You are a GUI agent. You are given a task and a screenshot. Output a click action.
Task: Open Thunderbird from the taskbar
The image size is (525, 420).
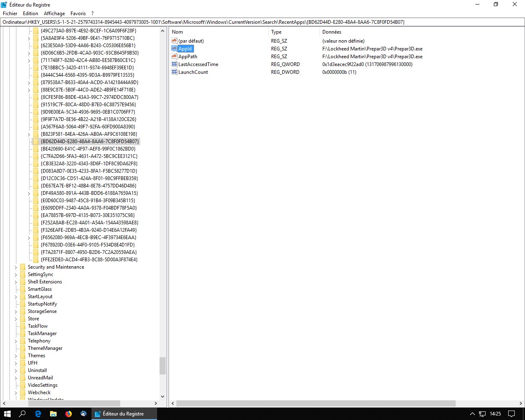tap(84, 414)
